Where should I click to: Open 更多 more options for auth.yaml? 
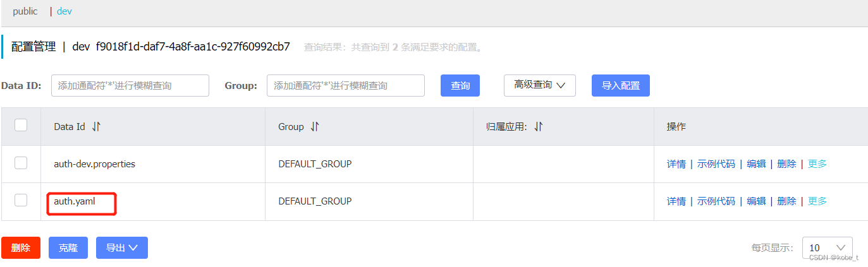(817, 201)
